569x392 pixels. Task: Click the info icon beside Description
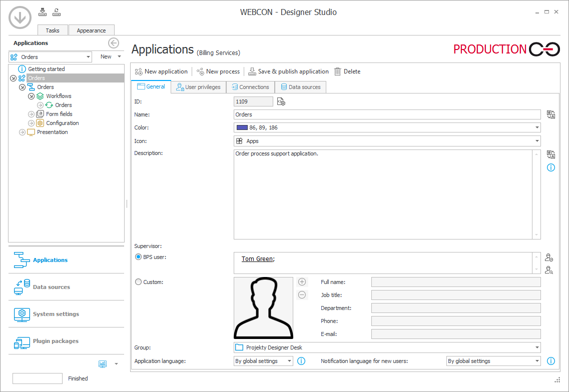(551, 167)
